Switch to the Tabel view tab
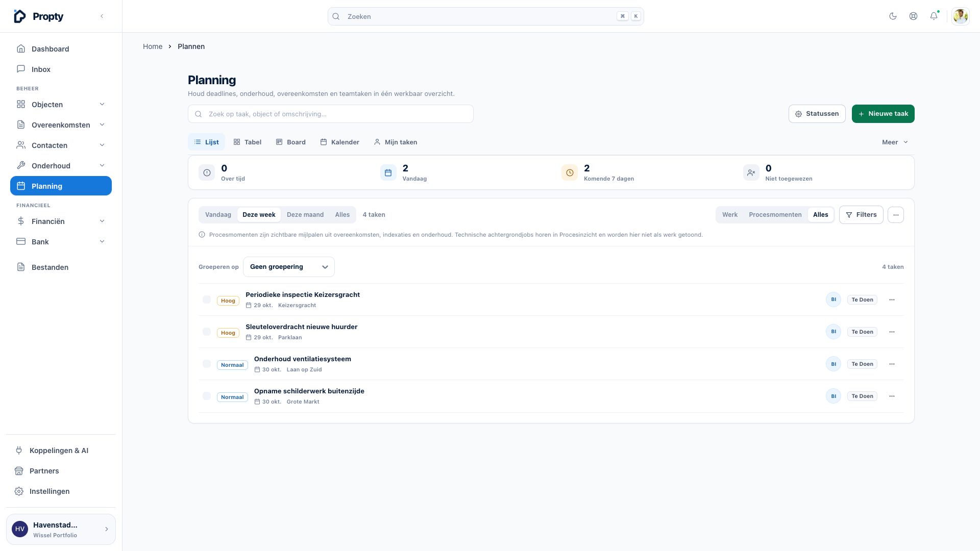Image resolution: width=980 pixels, height=551 pixels. coord(248,142)
